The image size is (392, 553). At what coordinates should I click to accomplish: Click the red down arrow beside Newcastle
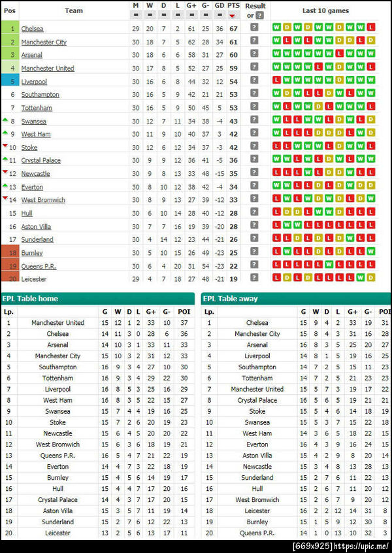(5, 173)
